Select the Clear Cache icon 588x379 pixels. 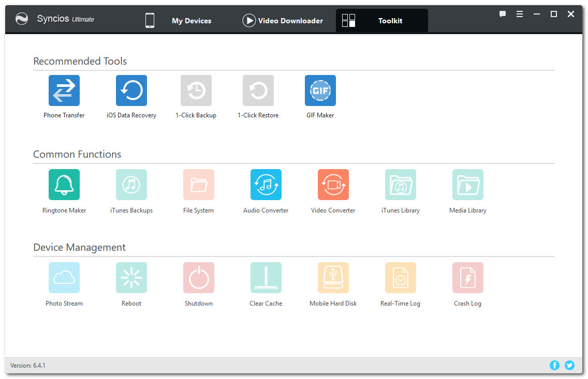[266, 278]
